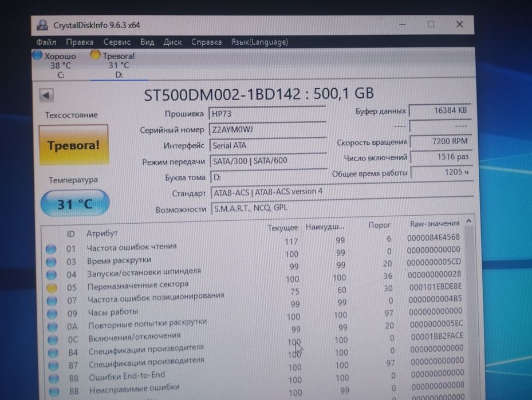The width and height of the screenshot is (532, 400).
Task: Open the Файл menu
Action: [46, 42]
